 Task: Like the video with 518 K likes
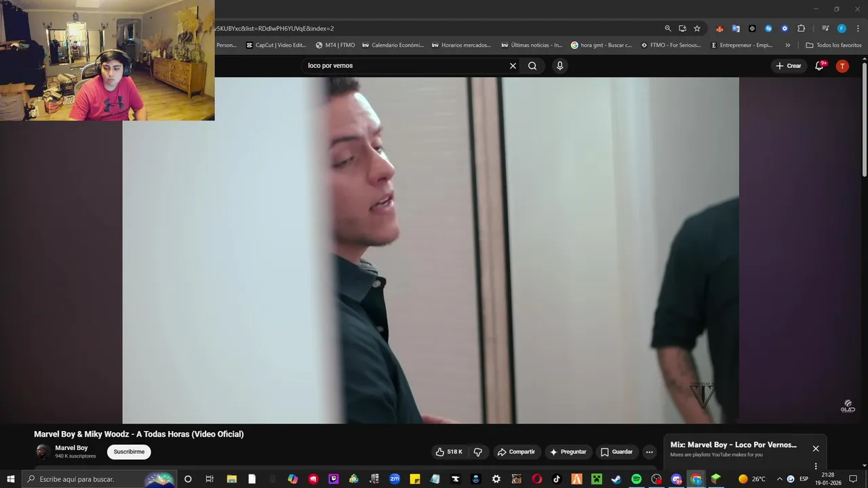point(448,452)
